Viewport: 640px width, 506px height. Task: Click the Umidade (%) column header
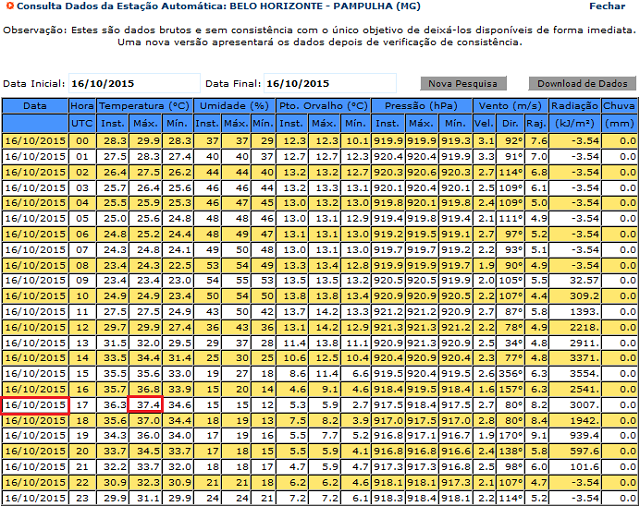tap(234, 106)
